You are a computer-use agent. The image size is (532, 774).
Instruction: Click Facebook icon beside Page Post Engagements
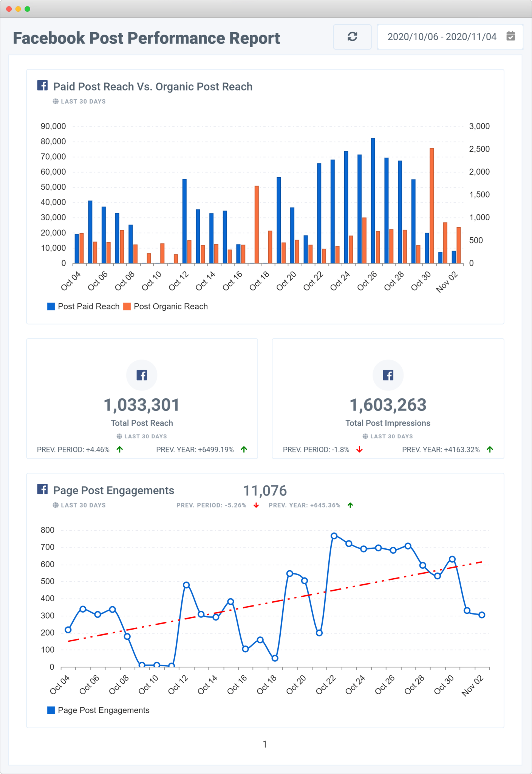point(42,489)
